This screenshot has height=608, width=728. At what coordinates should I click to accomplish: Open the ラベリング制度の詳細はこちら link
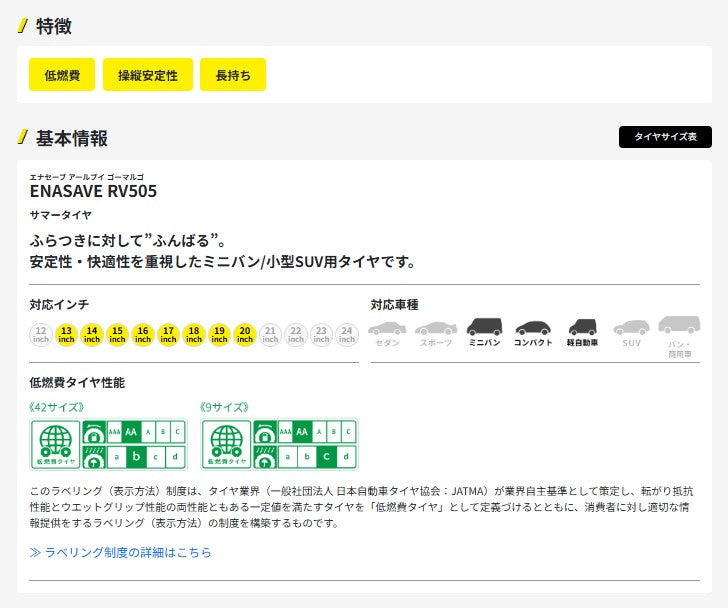[x=121, y=552]
